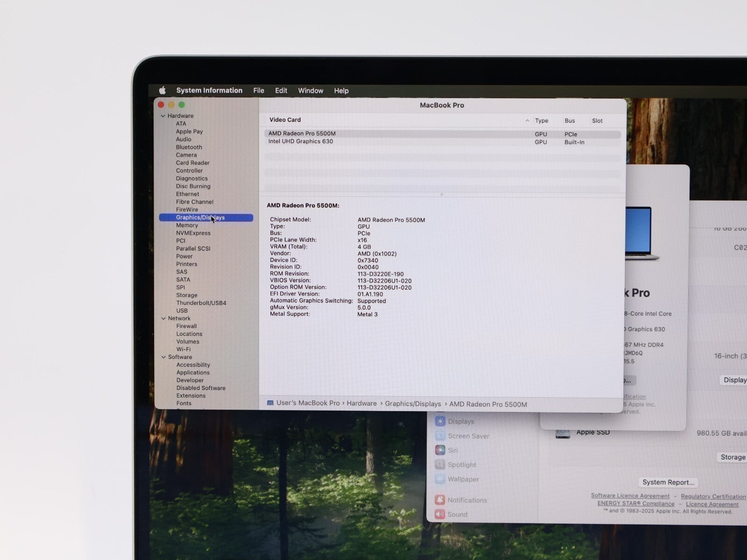Click Graphics/Displays in the path bar

click(x=413, y=404)
